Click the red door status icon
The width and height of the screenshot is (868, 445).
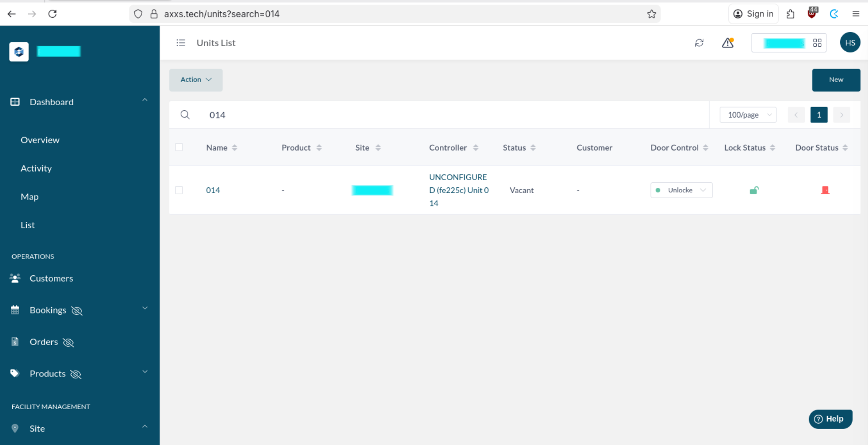coord(825,190)
